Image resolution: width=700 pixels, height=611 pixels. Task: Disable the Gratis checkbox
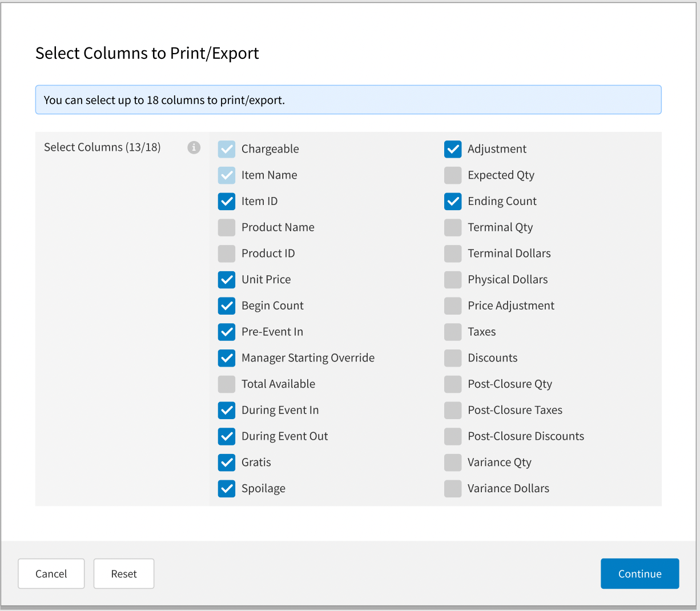tap(227, 463)
